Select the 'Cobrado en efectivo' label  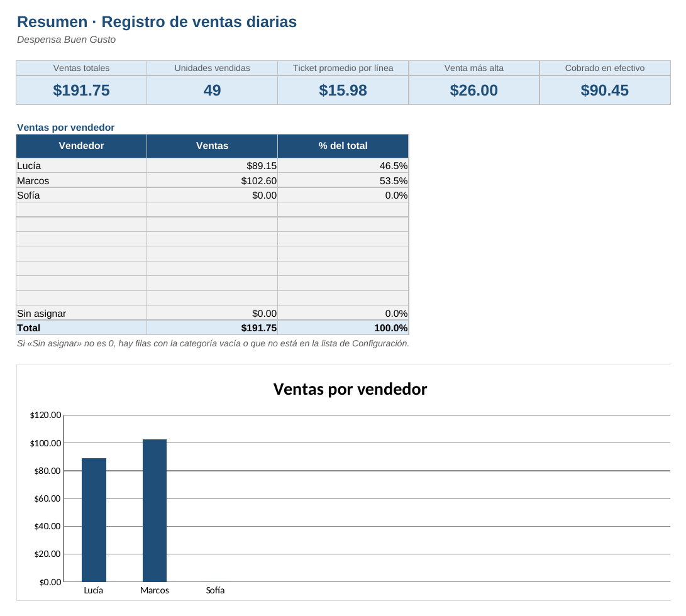[x=605, y=69]
